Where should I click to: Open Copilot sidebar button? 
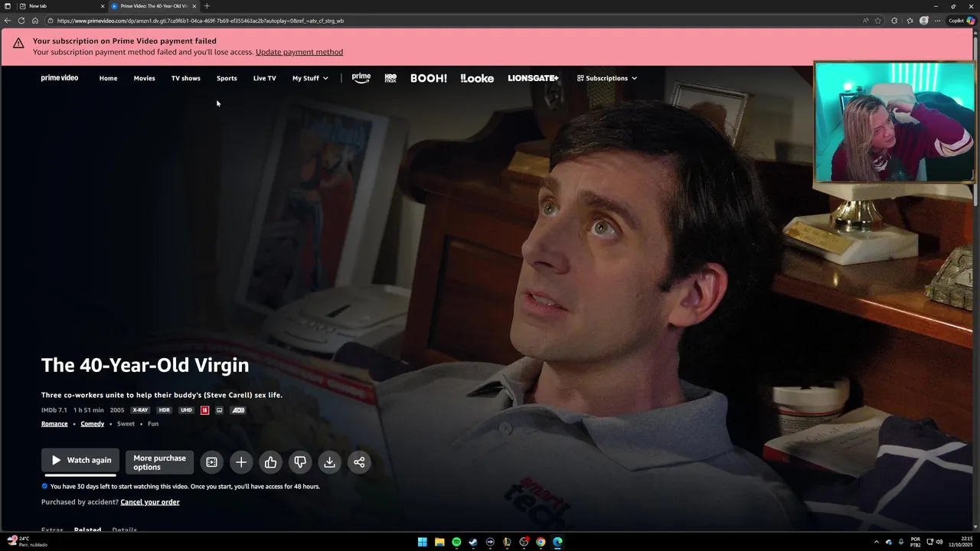coord(962,21)
